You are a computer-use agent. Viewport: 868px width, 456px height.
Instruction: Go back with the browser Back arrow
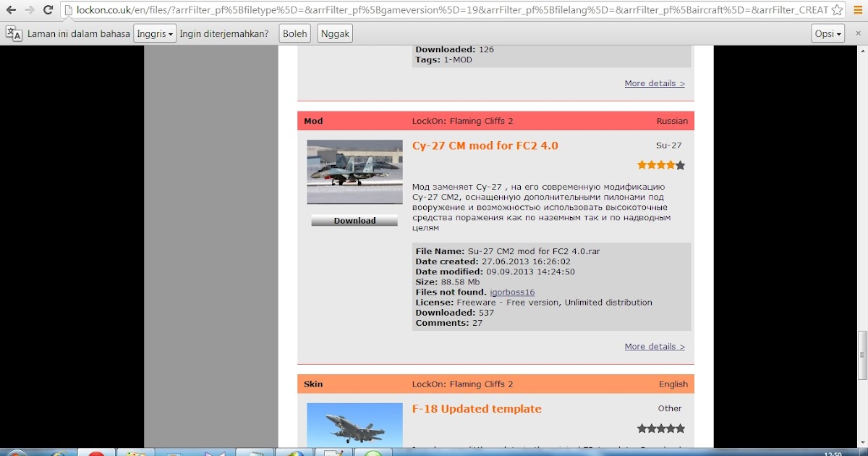tap(11, 10)
